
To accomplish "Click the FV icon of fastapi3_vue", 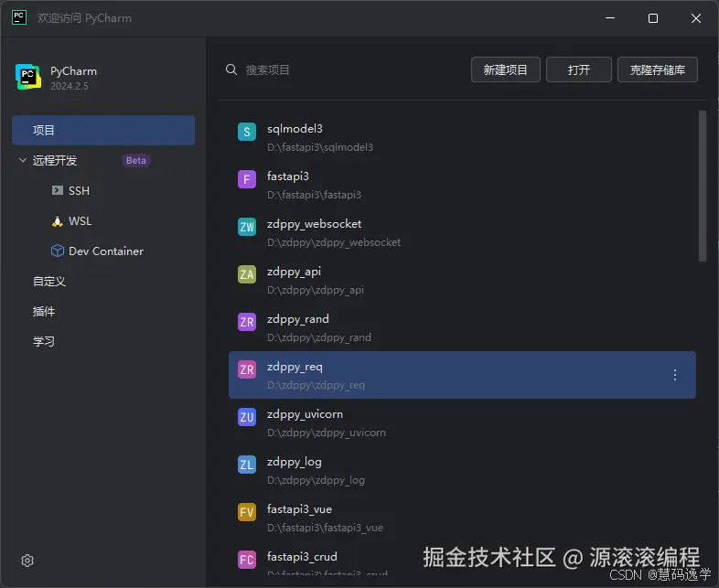I will (247, 512).
